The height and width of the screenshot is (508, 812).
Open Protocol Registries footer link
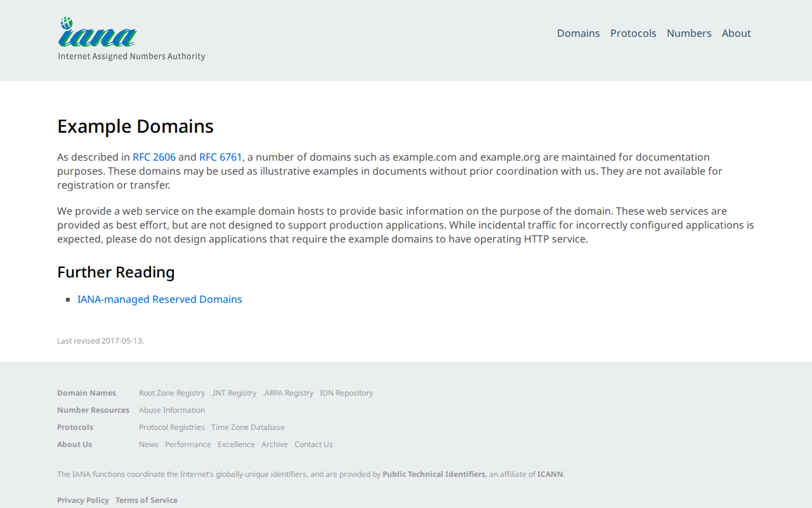(x=172, y=427)
